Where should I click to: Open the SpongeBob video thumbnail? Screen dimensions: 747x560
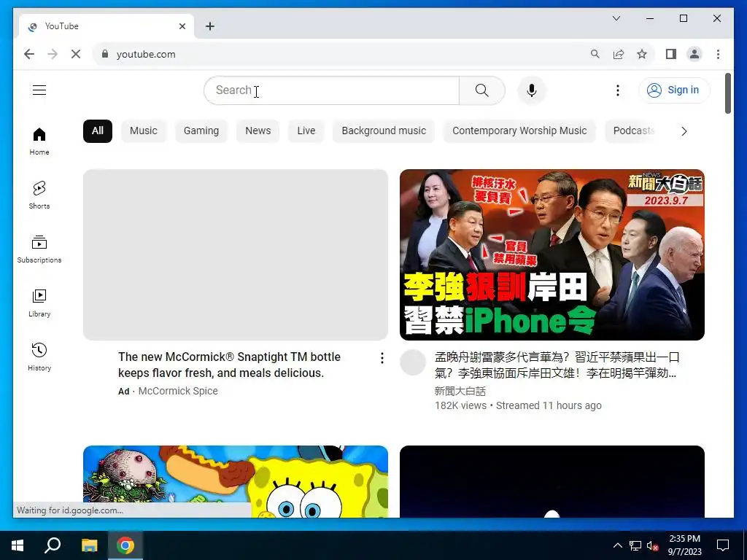click(x=236, y=481)
